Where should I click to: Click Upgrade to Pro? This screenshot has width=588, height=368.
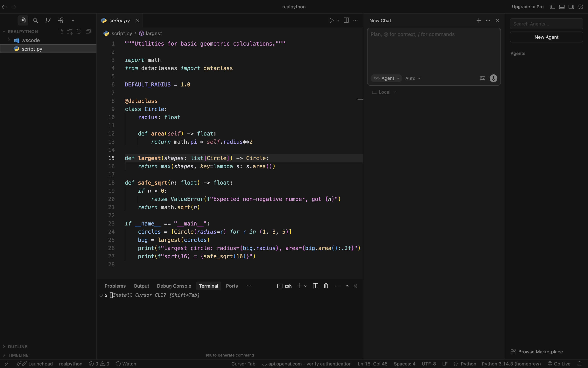pyautogui.click(x=528, y=7)
